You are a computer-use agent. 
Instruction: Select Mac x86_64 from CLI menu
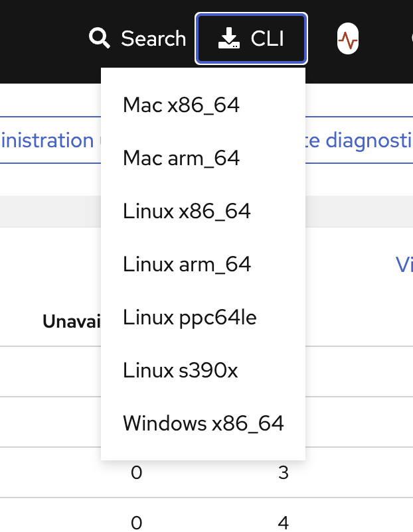181,105
